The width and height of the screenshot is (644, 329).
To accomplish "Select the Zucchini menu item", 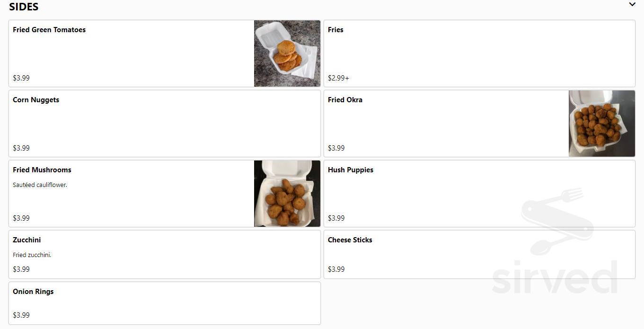I will click(164, 254).
